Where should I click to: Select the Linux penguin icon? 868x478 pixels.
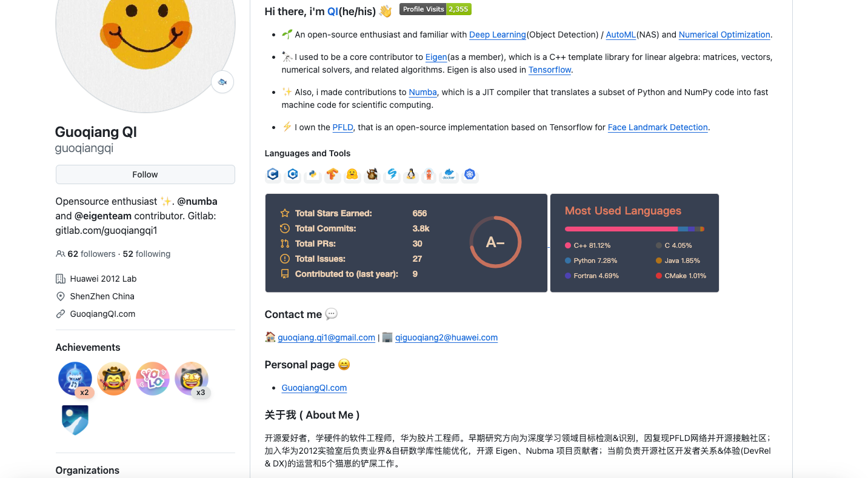(411, 174)
